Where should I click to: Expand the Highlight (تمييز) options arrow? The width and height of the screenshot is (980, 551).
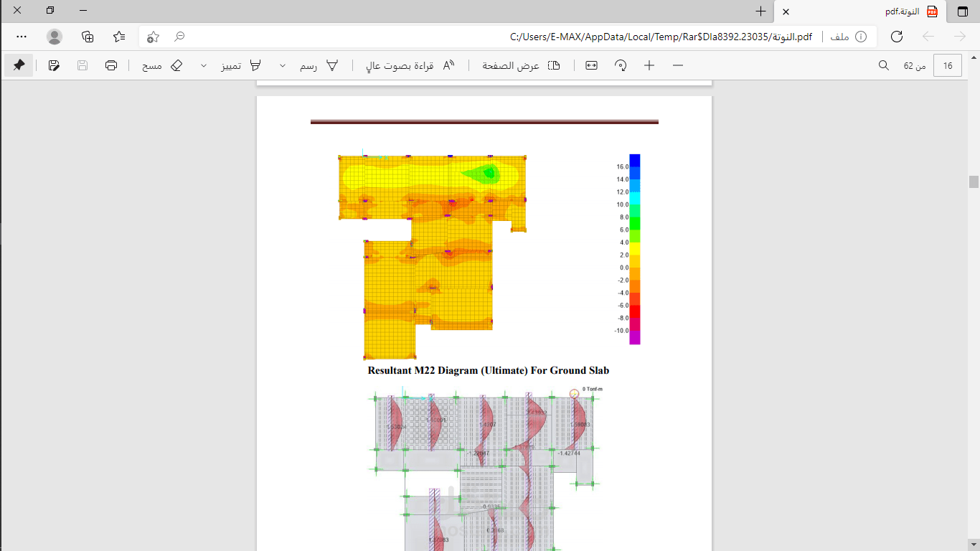(204, 65)
